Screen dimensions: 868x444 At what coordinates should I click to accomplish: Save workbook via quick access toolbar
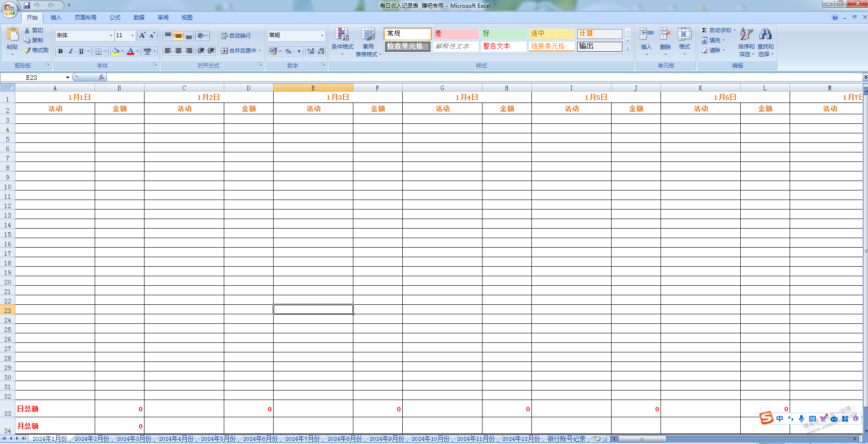click(27, 5)
